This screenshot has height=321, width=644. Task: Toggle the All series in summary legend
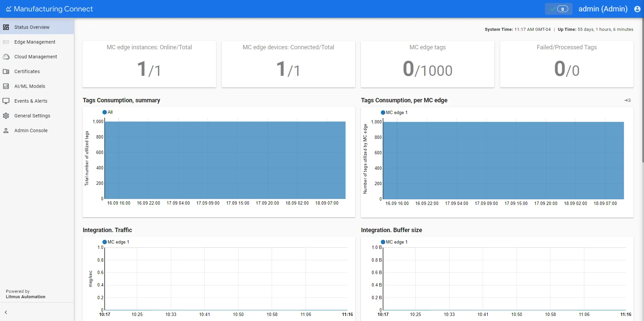point(107,112)
